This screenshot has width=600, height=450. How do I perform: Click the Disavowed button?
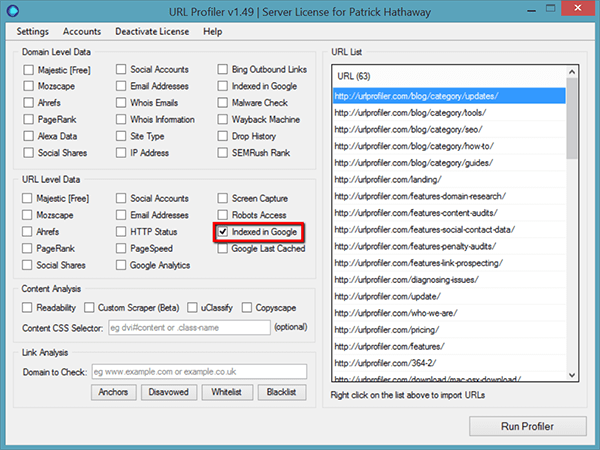coord(169,392)
